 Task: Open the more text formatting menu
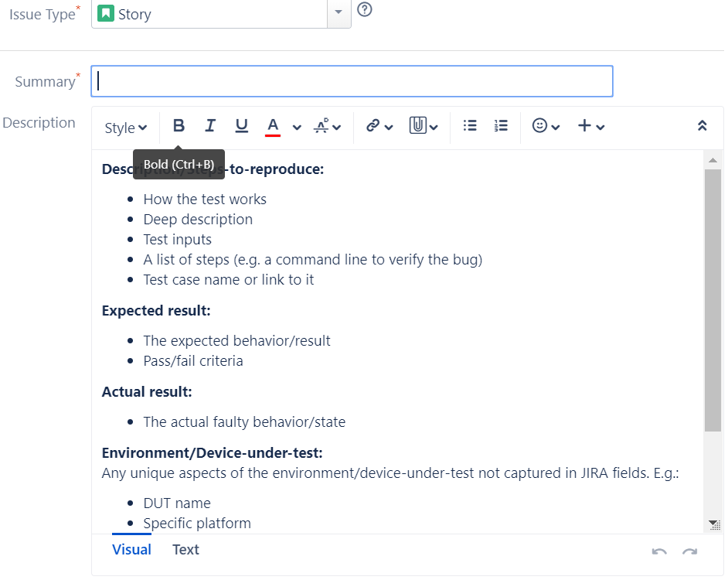click(x=328, y=126)
